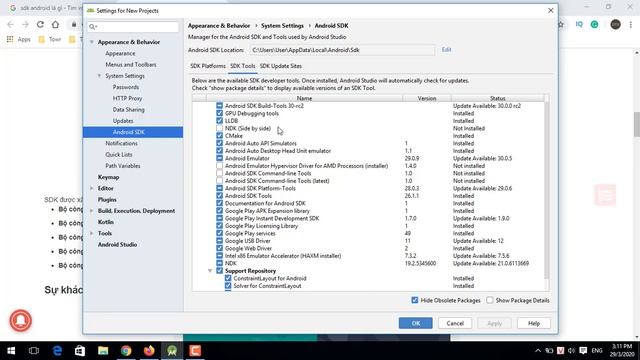The image size is (640, 360).
Task: Click the ENG language indicator in tray
Action: (x=597, y=351)
